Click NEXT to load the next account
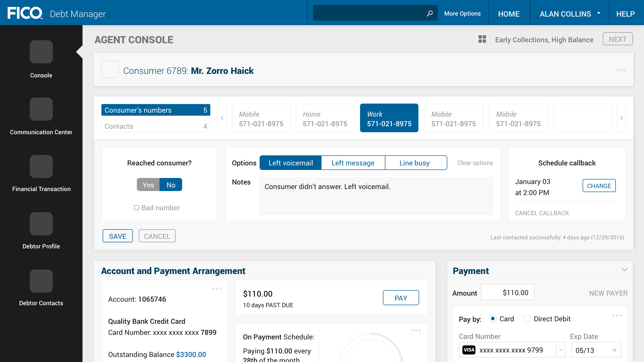 tap(618, 39)
